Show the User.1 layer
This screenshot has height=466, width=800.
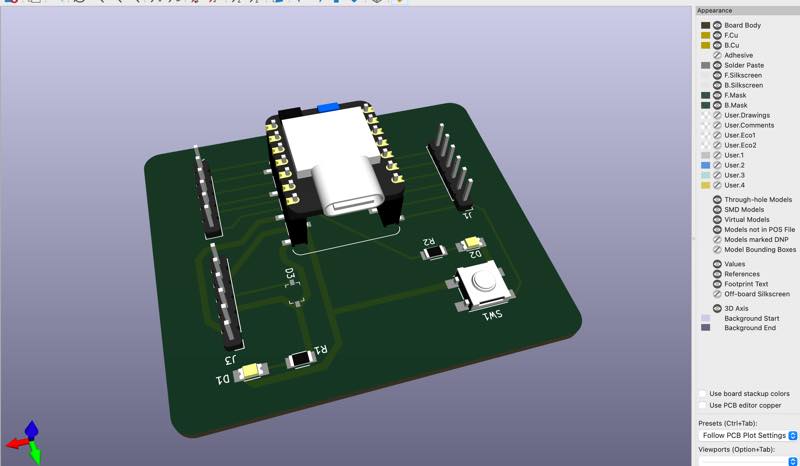coord(717,155)
